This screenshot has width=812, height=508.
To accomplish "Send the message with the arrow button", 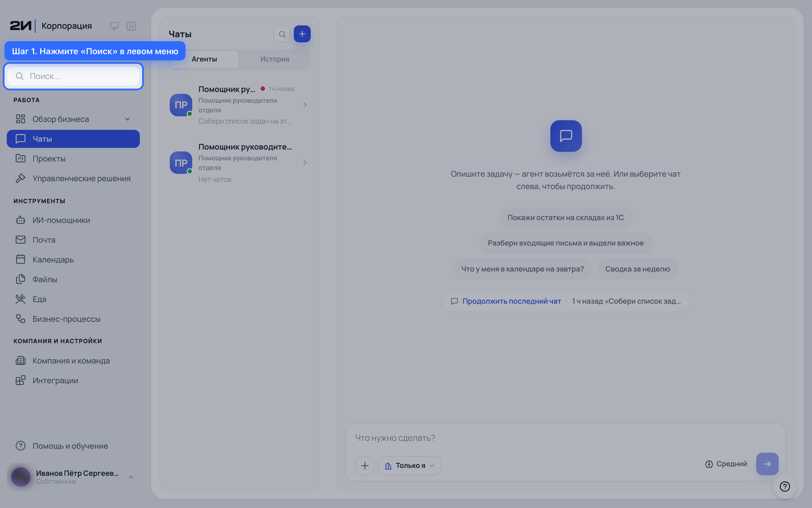I will [x=767, y=464].
